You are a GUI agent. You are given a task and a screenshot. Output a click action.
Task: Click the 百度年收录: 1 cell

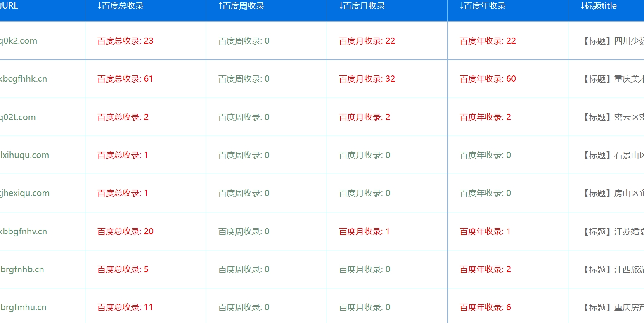485,231
